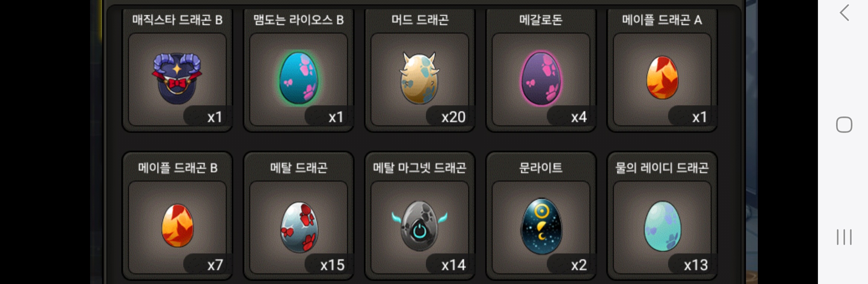Open the Android recent apps button

844,237
